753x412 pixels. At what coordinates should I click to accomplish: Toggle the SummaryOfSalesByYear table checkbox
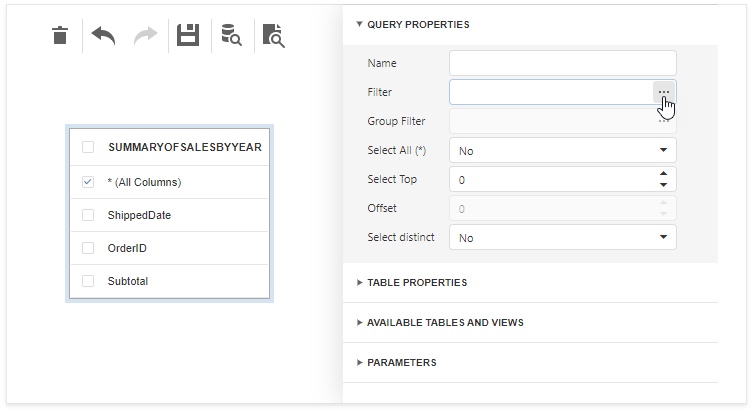click(x=88, y=147)
